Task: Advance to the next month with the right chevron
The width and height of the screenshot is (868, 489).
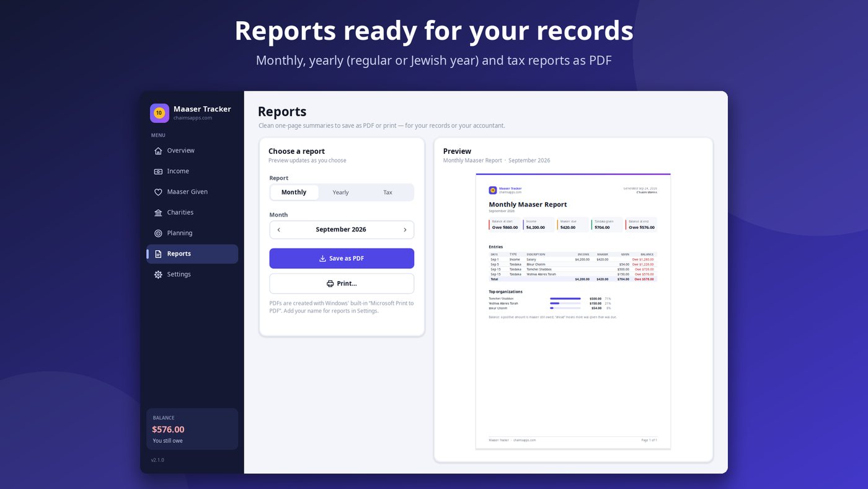Action: coord(405,230)
